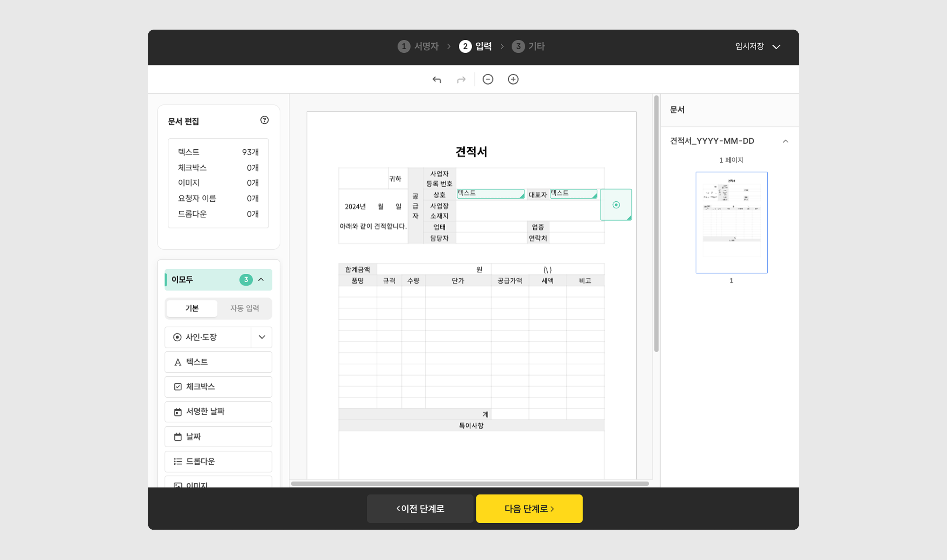Open help icon beside 문서 편집
Viewport: 947px width, 560px height.
265,120
